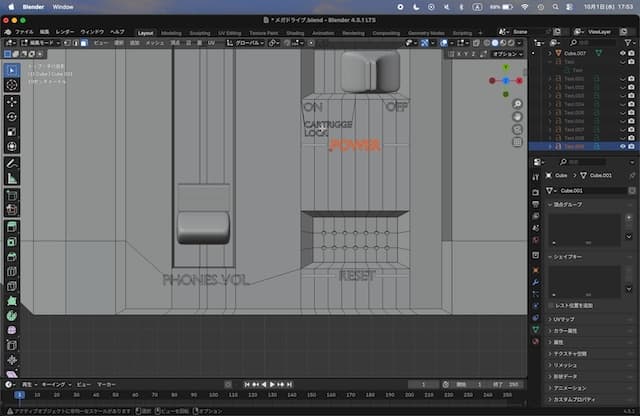The image size is (640, 416).
Task: Click the hand pan-view icon in the viewport
Action: pos(516,118)
